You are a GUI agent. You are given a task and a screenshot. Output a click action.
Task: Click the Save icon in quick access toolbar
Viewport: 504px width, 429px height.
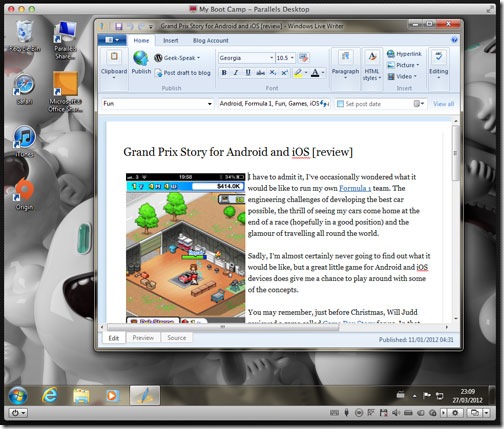(x=119, y=26)
